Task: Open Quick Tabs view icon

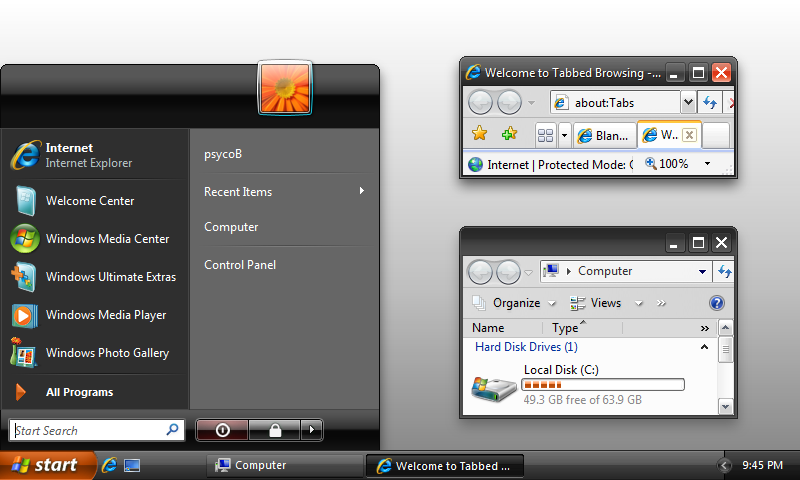Action: point(545,135)
